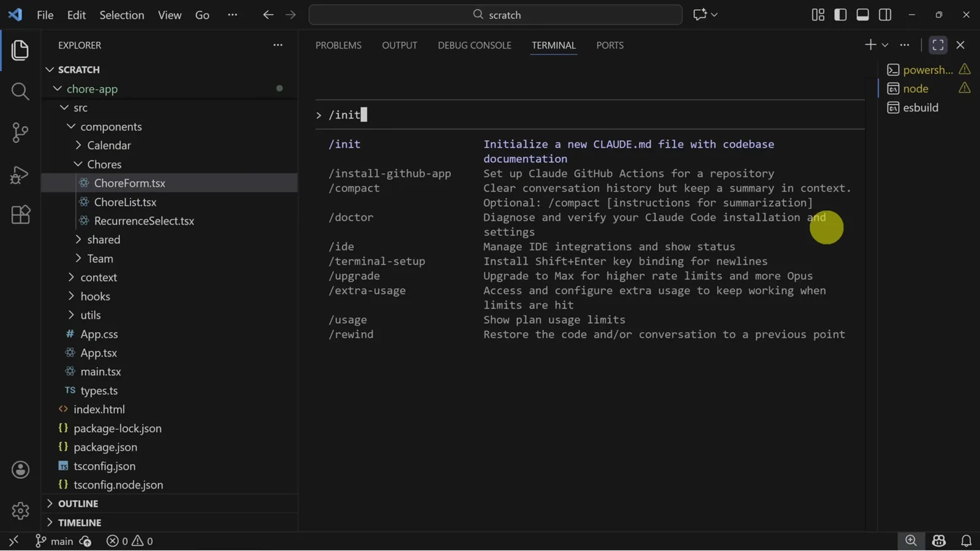The image size is (980, 551).
Task: Open the Accounts icon in activity bar
Action: click(20, 470)
